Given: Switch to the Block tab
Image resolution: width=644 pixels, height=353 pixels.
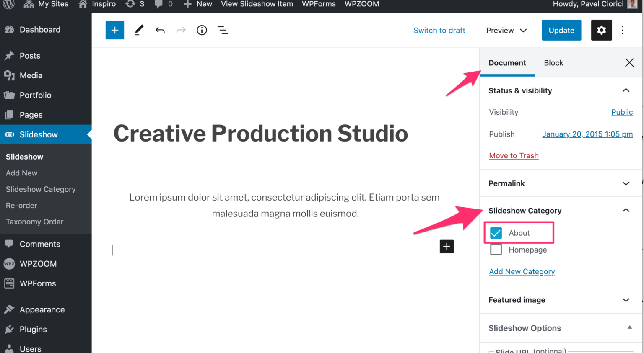Looking at the screenshot, I should [x=553, y=63].
